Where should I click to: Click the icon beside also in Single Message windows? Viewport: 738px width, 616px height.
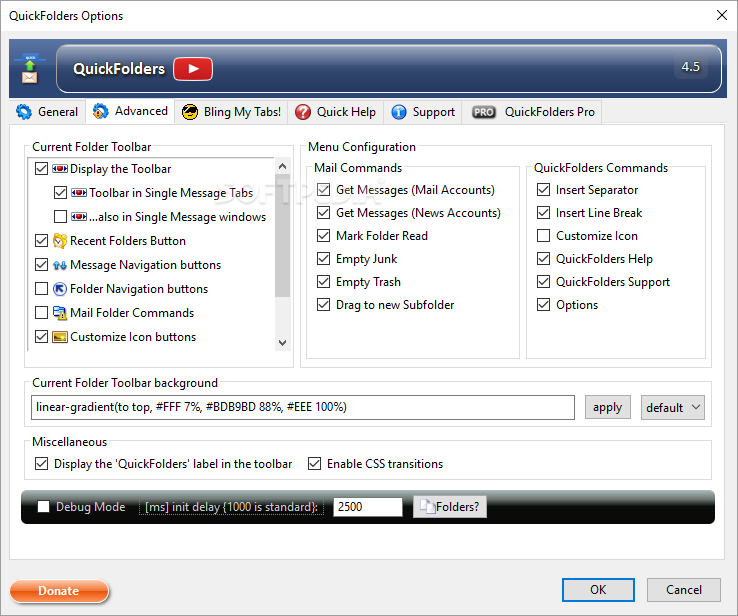pyautogui.click(x=79, y=216)
